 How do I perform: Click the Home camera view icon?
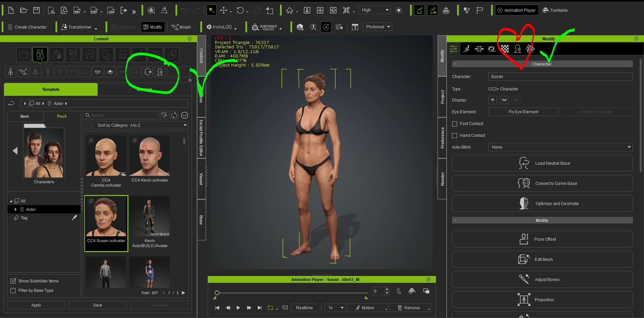(x=289, y=10)
